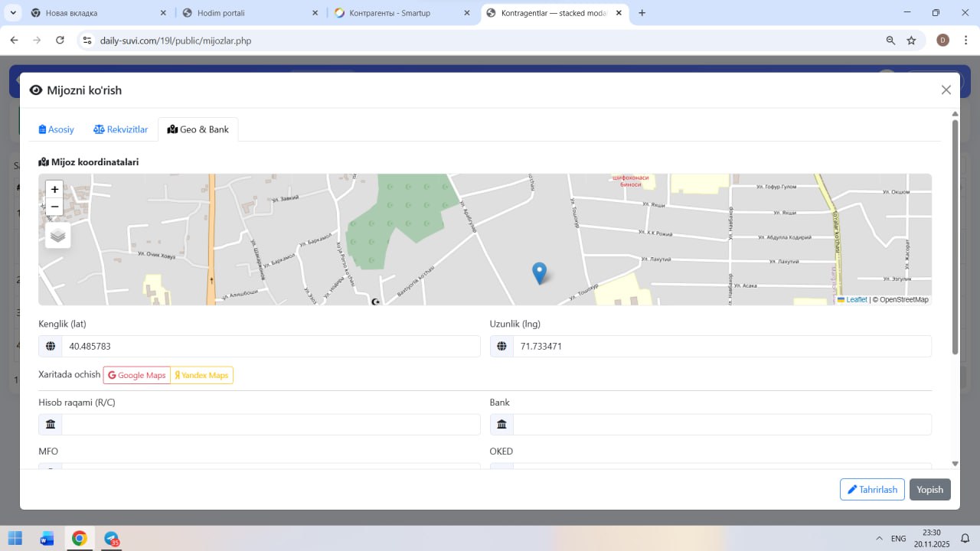Zoom in on the map
Viewport: 980px width, 551px height.
coord(54,189)
